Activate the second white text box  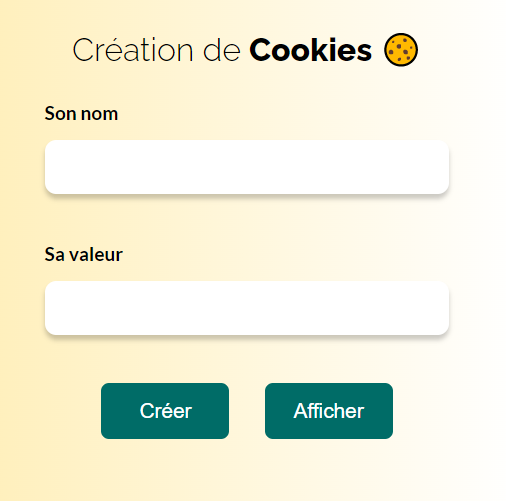(x=247, y=308)
